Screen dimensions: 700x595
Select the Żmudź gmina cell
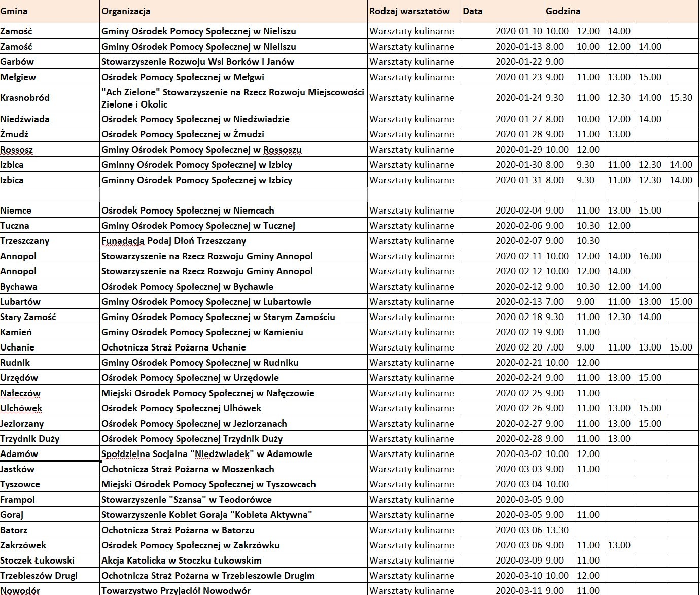[x=50, y=134]
